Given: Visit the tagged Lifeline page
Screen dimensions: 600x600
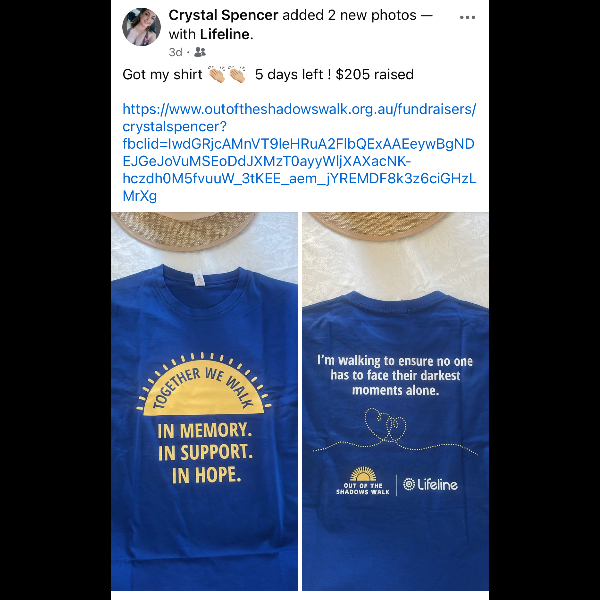Looking at the screenshot, I should click(224, 34).
